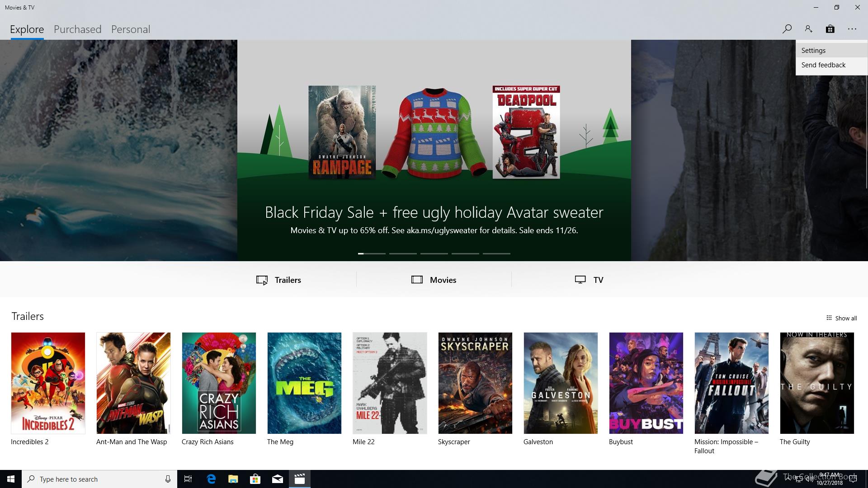Open the Windows Start menu
868x488 pixels.
pos(11,479)
